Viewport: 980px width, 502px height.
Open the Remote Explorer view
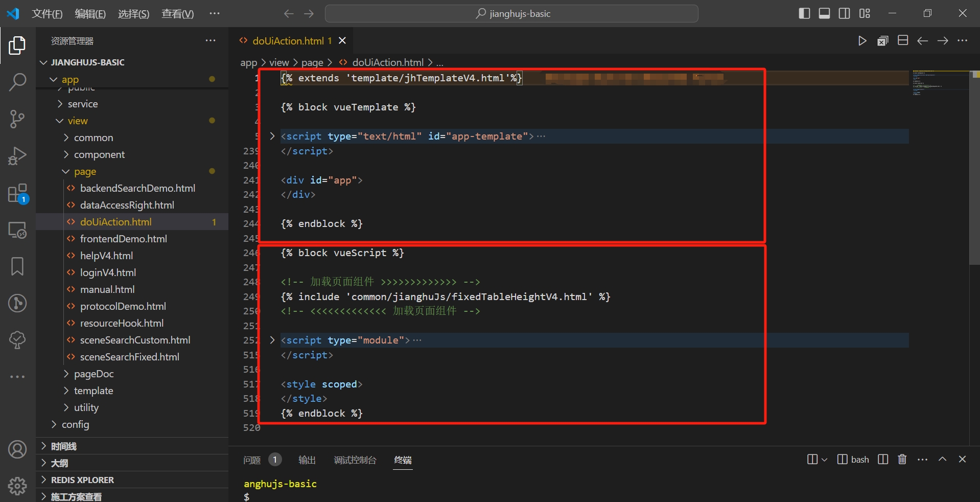tap(18, 230)
